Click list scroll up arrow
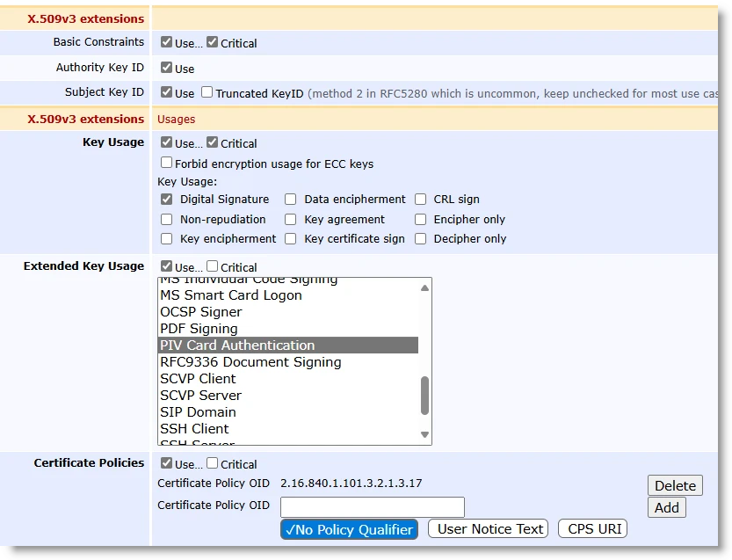Image resolution: width=732 pixels, height=560 pixels. (x=424, y=288)
